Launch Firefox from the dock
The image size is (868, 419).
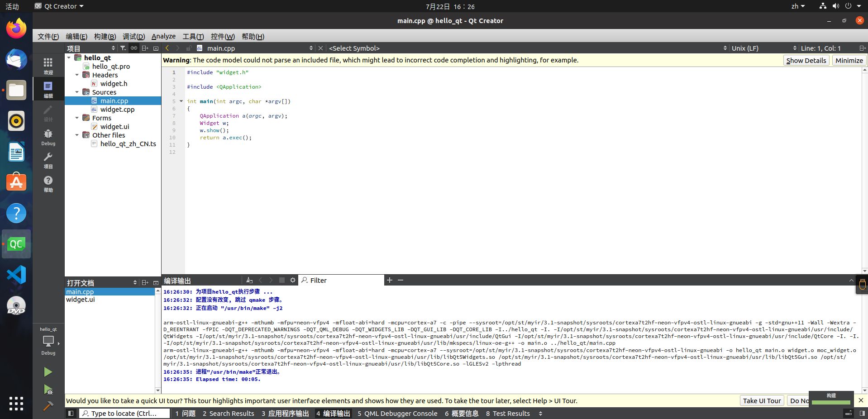(16, 29)
